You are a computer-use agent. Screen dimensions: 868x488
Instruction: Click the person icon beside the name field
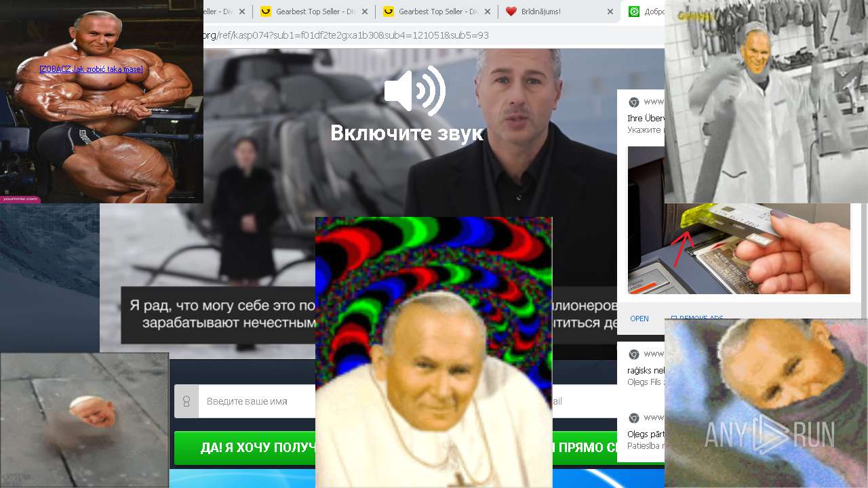pos(186,401)
